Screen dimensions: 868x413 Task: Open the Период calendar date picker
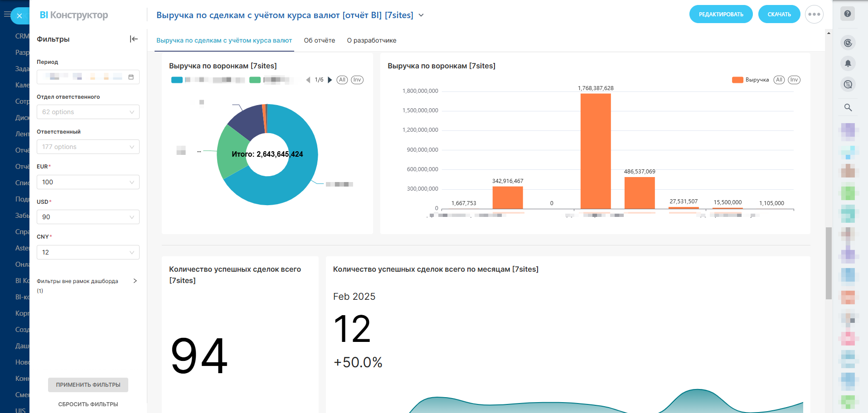pyautogui.click(x=131, y=77)
